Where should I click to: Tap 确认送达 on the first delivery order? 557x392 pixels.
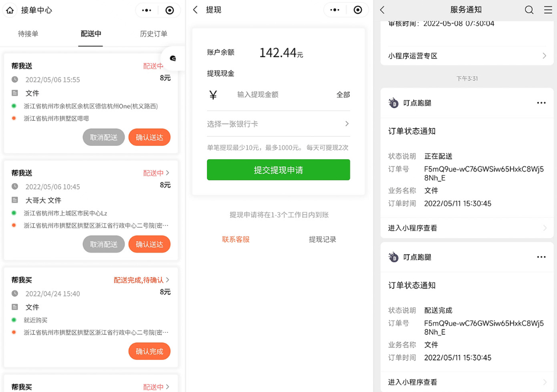[x=149, y=137]
